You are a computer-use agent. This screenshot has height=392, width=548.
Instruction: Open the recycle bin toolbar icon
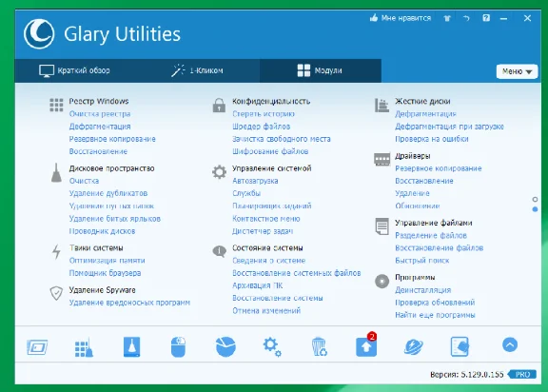point(319,346)
